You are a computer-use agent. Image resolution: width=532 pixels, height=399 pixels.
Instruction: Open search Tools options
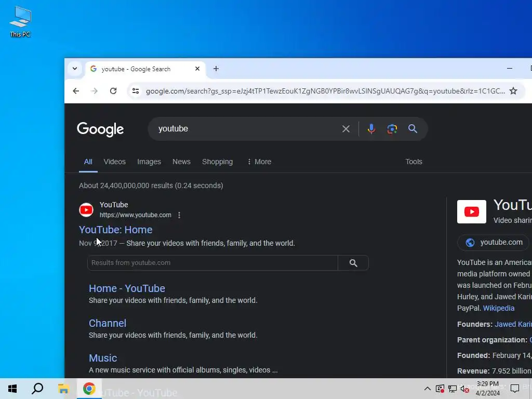pos(414,162)
